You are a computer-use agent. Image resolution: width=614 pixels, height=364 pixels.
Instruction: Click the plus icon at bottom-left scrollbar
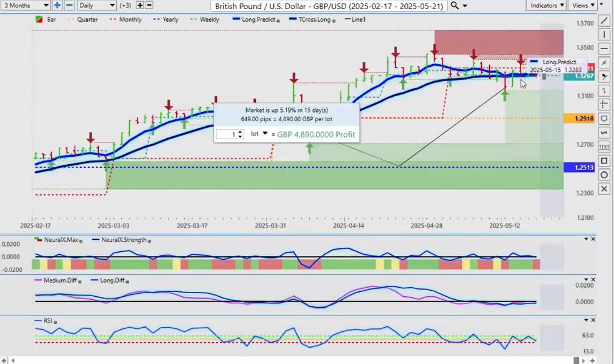coord(4,360)
